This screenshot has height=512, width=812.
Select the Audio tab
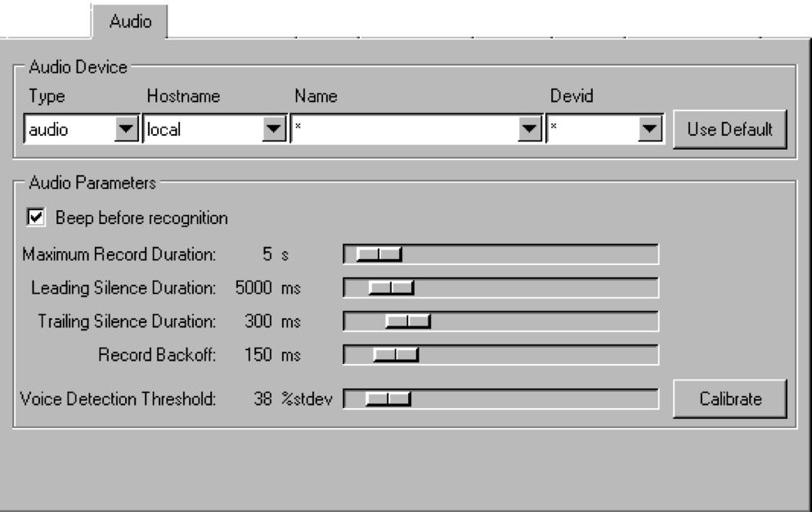(130, 22)
